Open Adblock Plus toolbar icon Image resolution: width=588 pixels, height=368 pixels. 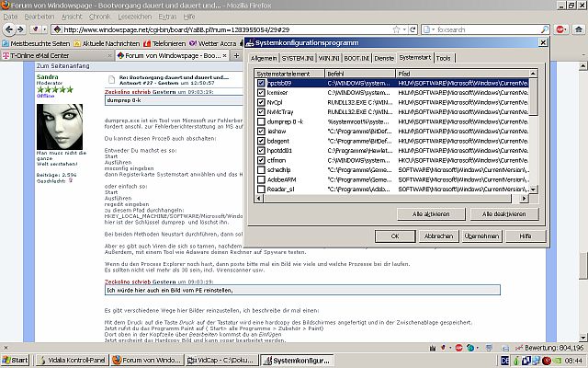[560, 29]
